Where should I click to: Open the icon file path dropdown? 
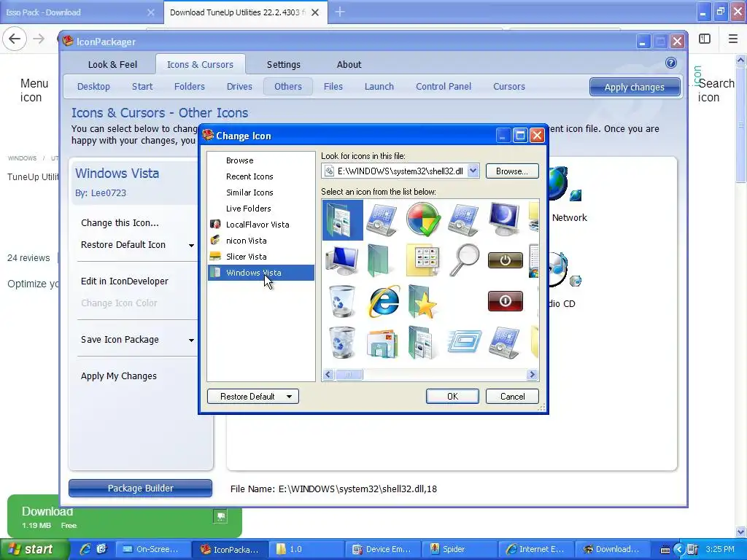[473, 171]
